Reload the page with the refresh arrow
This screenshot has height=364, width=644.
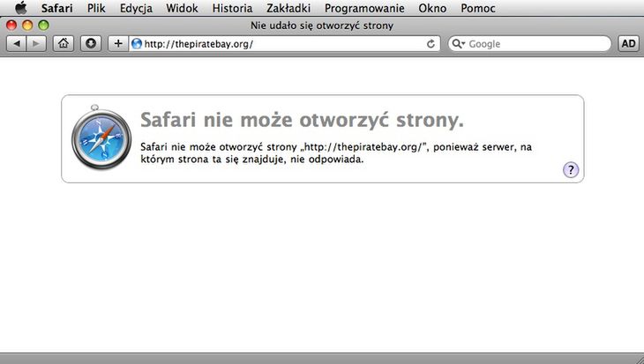pyautogui.click(x=431, y=44)
